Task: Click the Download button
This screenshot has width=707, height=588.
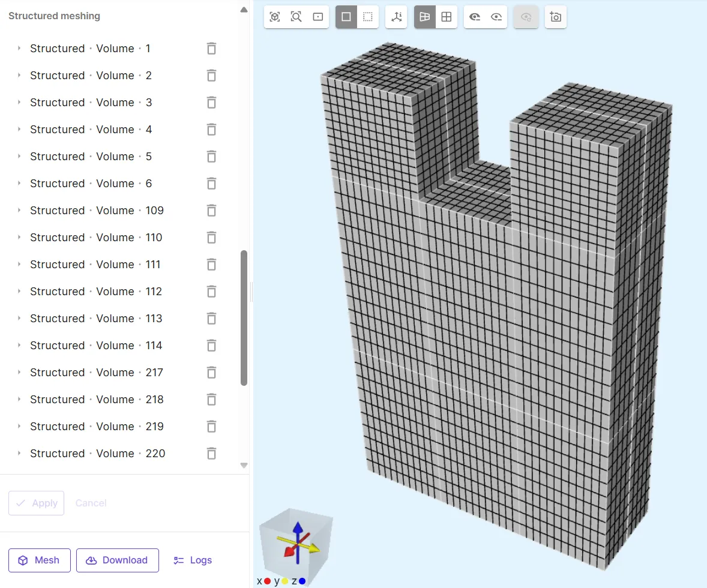Action: (x=118, y=560)
